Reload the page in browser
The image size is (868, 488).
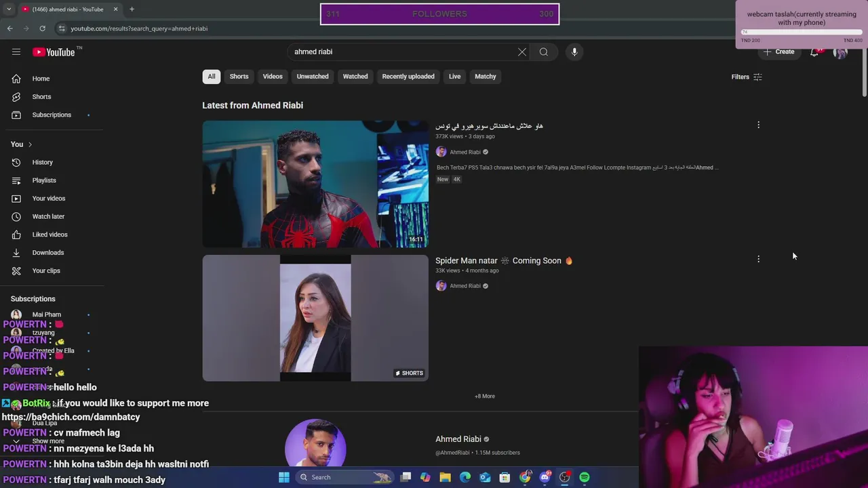tap(42, 28)
